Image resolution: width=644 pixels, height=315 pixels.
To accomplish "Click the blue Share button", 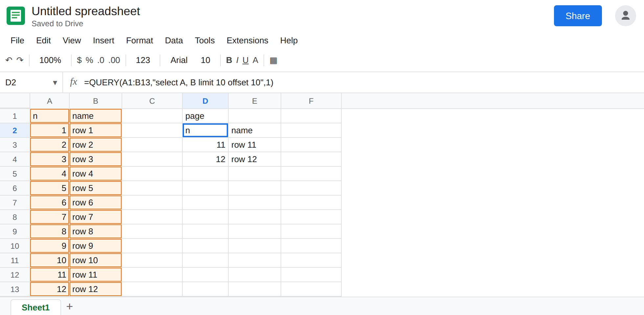I will [578, 16].
